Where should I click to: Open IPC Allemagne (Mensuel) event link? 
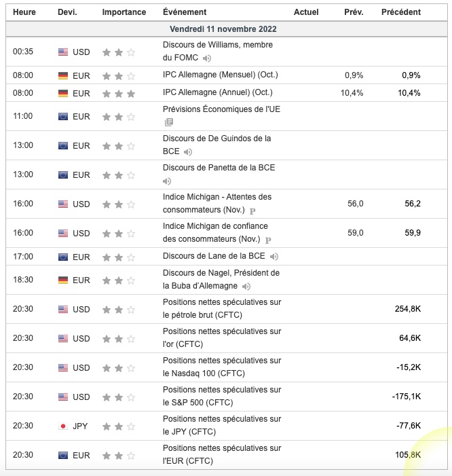point(220,75)
